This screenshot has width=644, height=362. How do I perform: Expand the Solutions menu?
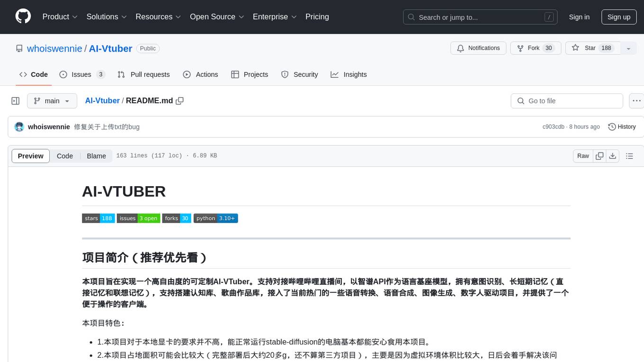(107, 17)
